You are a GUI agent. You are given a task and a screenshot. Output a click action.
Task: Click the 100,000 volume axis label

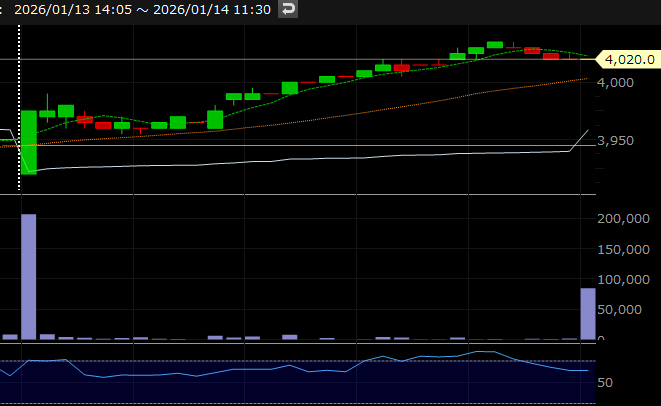pyautogui.click(x=624, y=280)
